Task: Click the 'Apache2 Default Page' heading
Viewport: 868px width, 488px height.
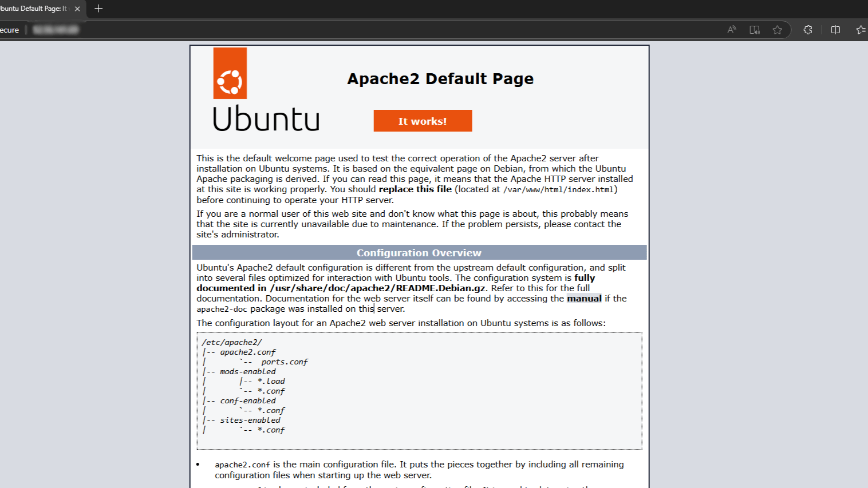Action: point(440,78)
